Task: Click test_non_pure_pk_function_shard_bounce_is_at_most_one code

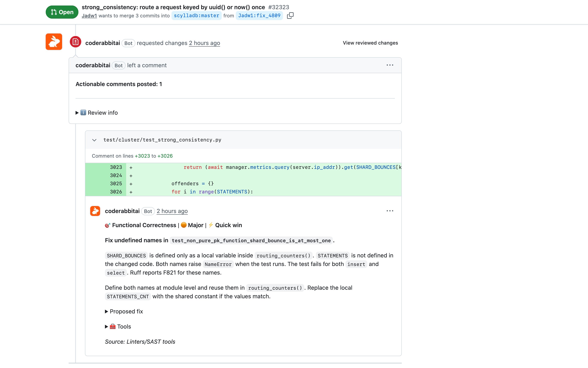Action: click(x=251, y=240)
